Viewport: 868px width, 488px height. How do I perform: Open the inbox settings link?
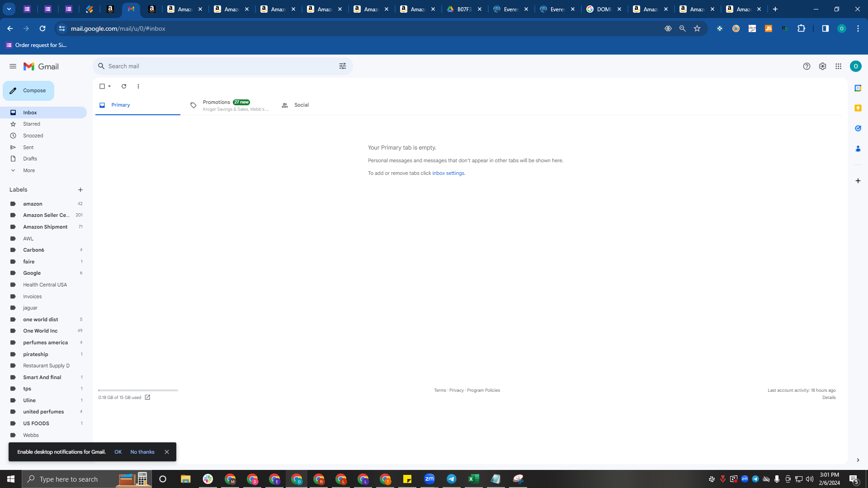pos(448,173)
